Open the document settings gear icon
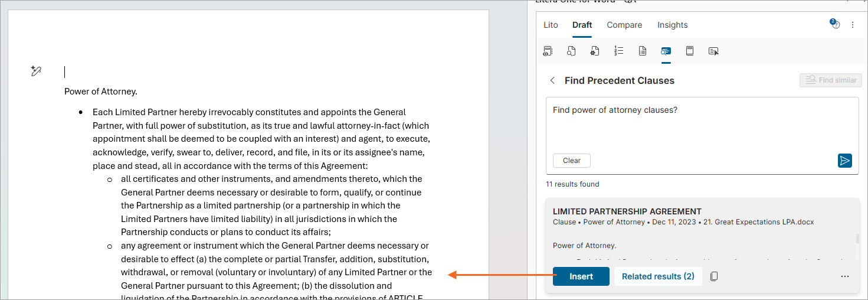 click(595, 51)
